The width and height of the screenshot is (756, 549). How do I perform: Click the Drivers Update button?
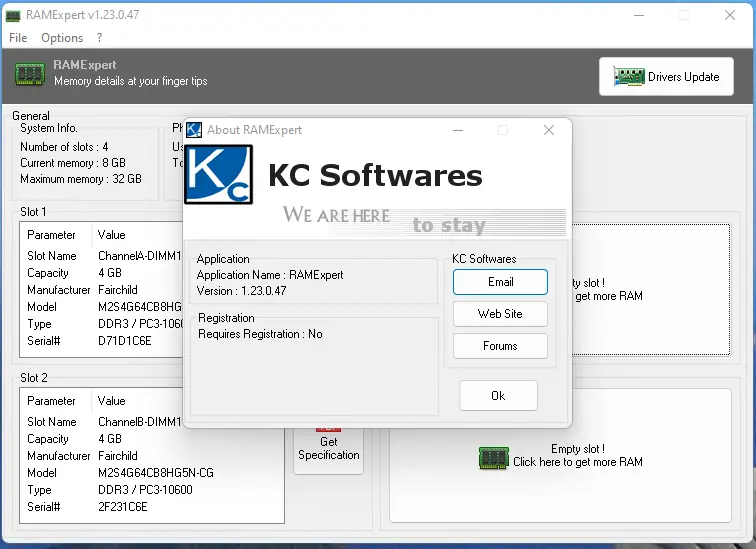click(666, 77)
